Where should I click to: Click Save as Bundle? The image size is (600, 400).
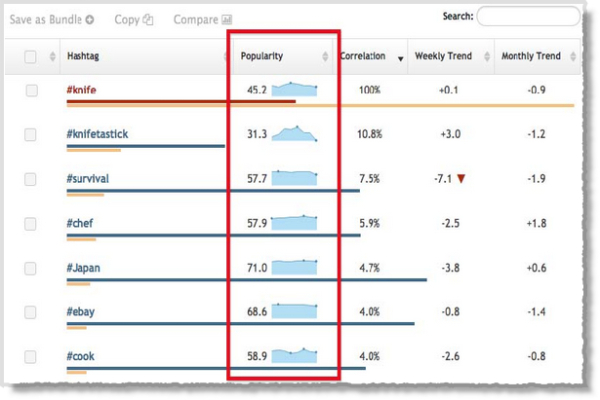(46, 20)
